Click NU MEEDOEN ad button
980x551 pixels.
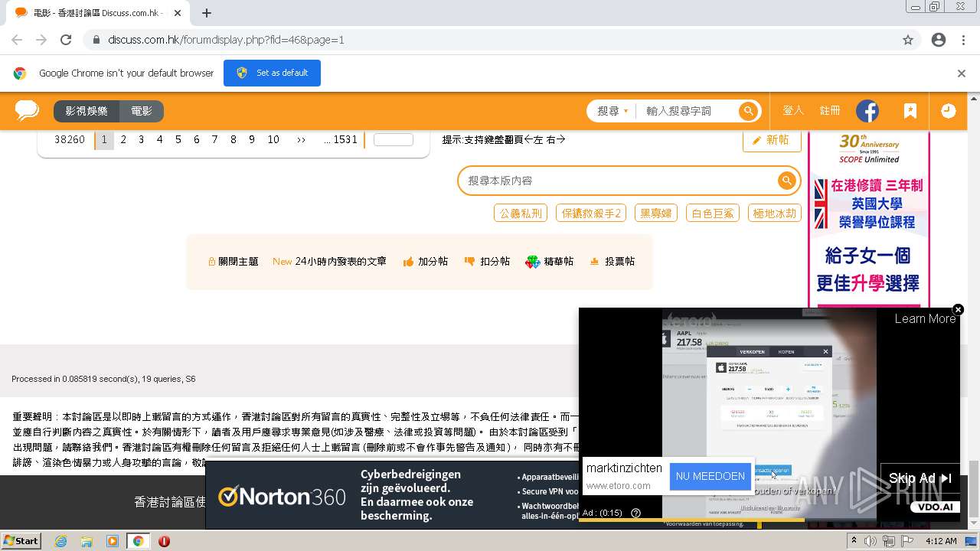(x=710, y=476)
